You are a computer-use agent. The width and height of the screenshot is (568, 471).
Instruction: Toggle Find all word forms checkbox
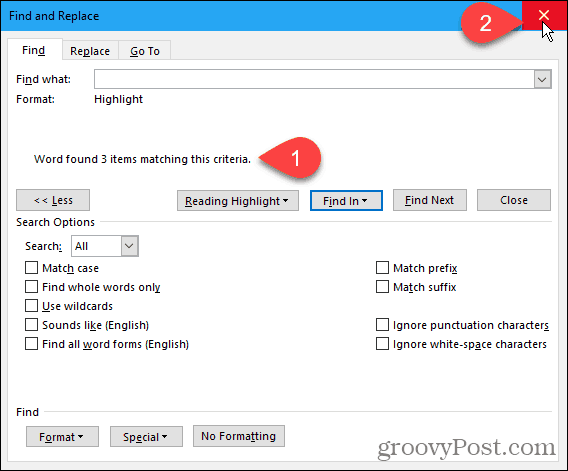[32, 344]
